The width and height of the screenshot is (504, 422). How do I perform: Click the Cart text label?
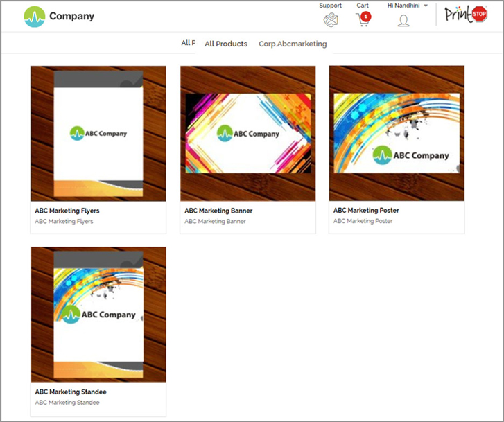point(363,6)
